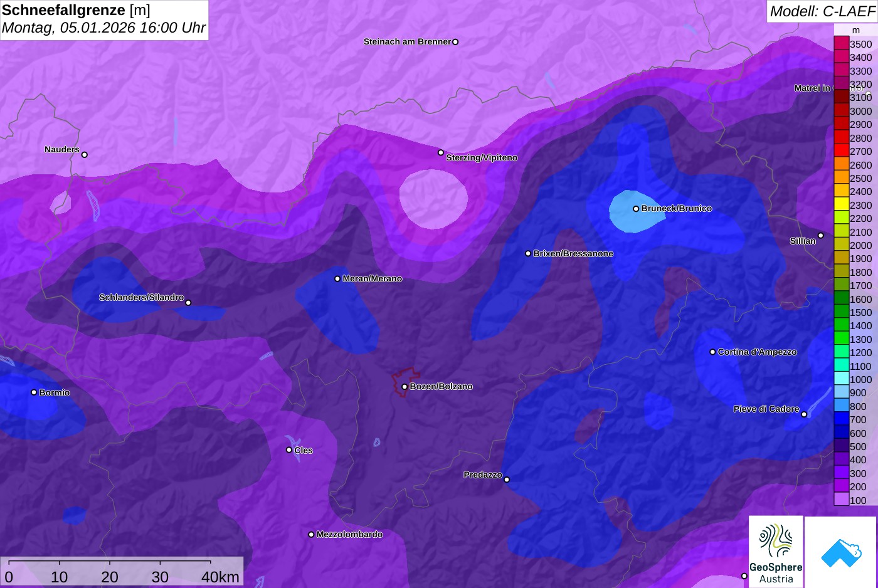Select the Steinach am Brenner label
Screen dimensions: 878x588
point(408,42)
